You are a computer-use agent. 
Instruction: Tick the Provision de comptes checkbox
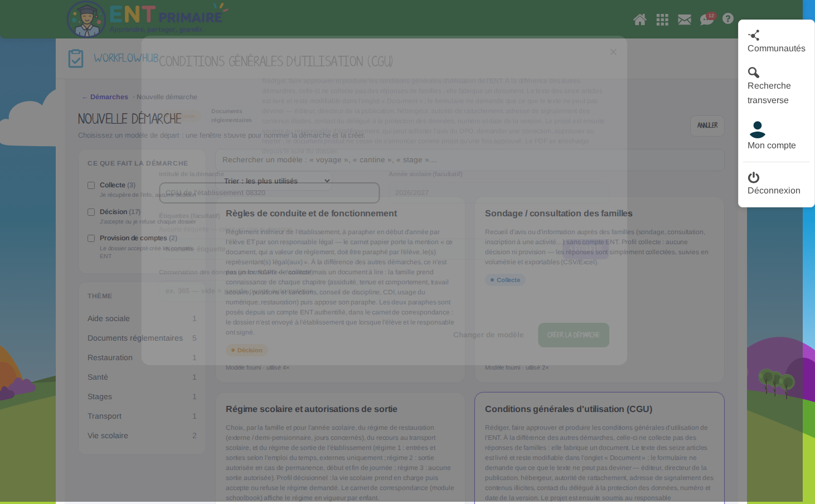point(91,238)
